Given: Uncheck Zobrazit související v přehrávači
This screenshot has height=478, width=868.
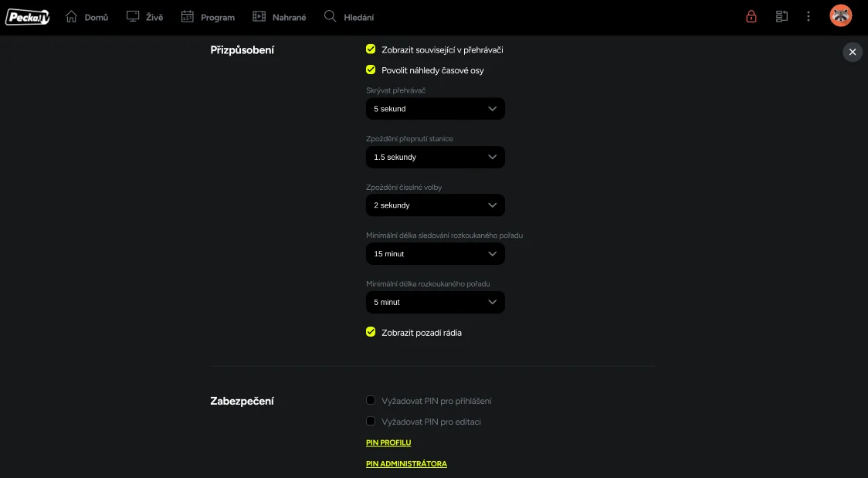Looking at the screenshot, I should 371,49.
